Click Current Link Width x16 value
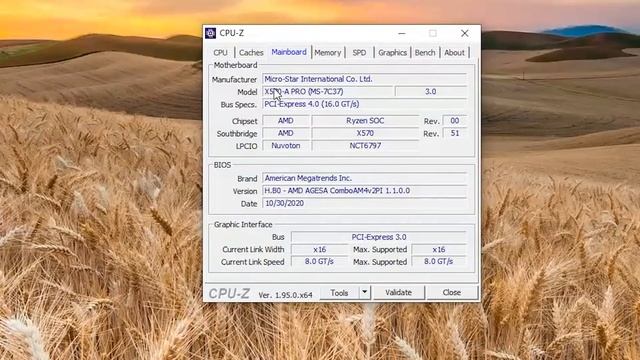 click(x=320, y=249)
